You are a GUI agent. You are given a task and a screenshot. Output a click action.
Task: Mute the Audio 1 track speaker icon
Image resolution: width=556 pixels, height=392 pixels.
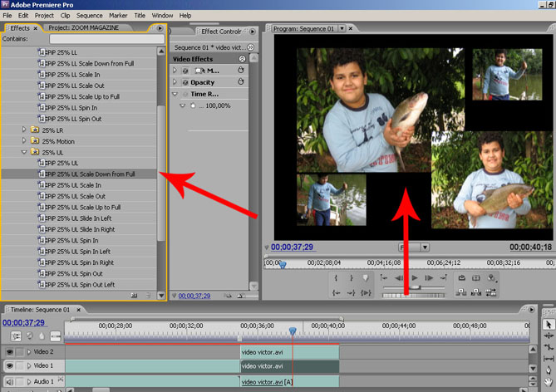(10, 382)
